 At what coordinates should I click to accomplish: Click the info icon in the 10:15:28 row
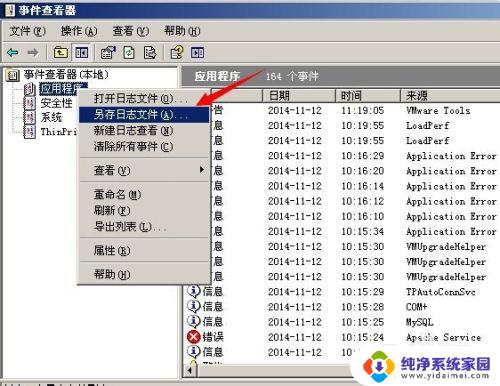(194, 306)
